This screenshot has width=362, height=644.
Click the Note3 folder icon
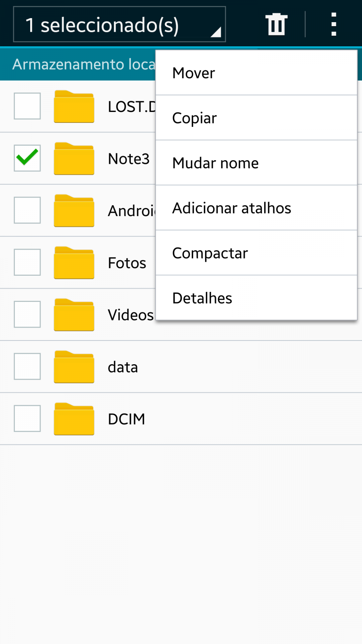click(x=74, y=158)
